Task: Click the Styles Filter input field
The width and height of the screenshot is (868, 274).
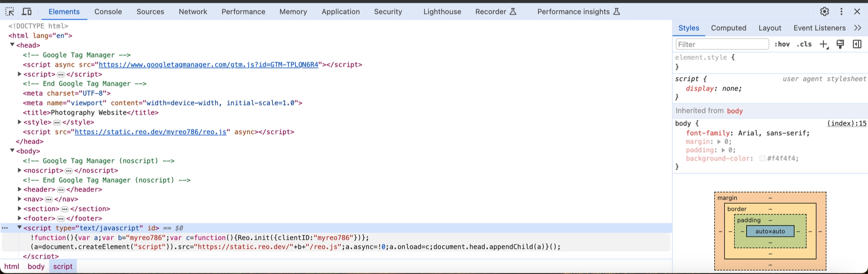Action: (x=722, y=44)
